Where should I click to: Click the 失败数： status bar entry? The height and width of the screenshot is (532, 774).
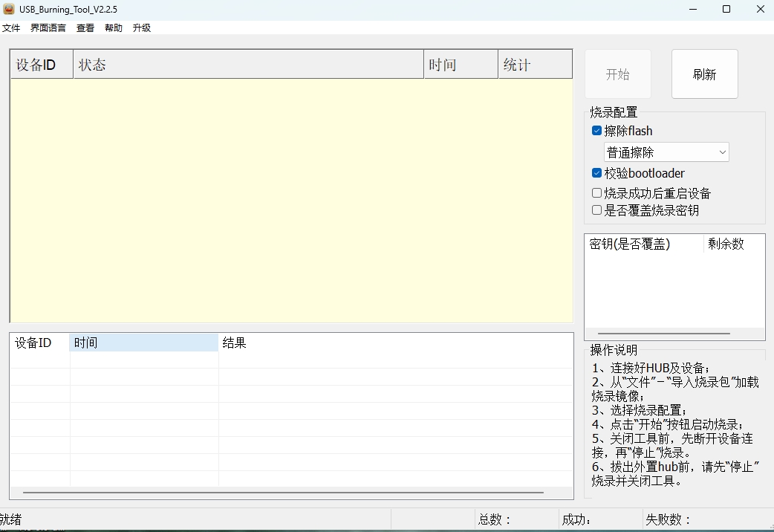click(668, 519)
